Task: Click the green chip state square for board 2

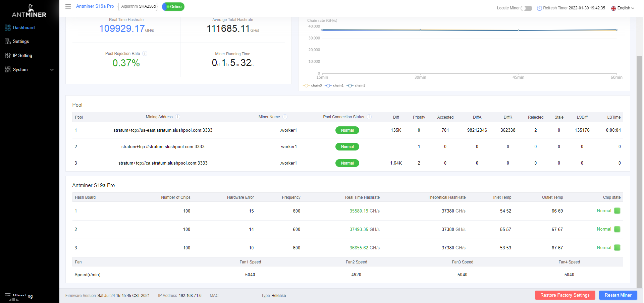Action: pos(617,229)
